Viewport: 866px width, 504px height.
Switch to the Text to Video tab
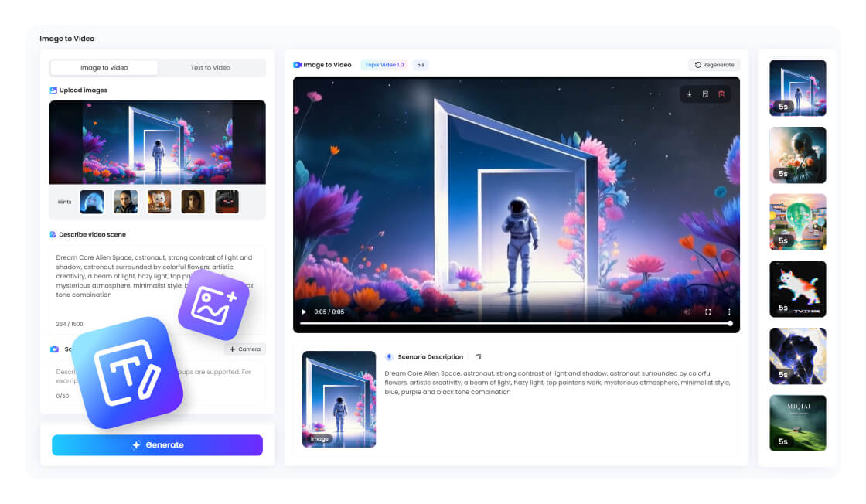(210, 68)
